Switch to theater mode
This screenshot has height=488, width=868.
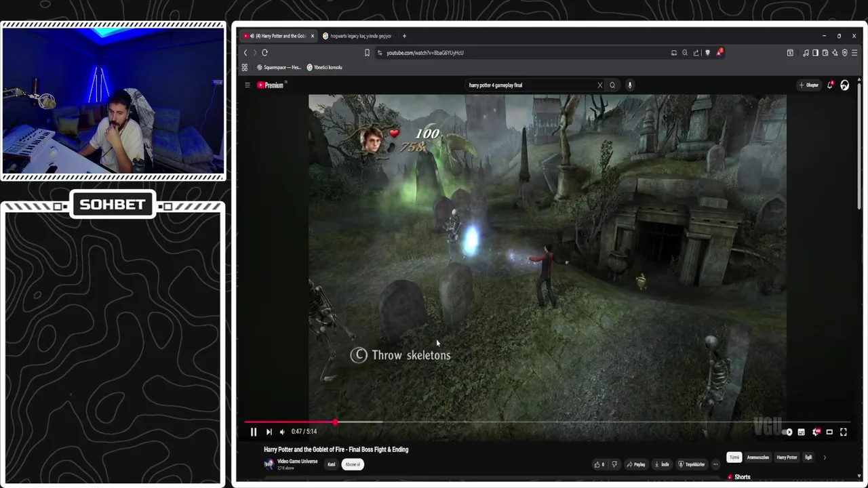pos(829,432)
